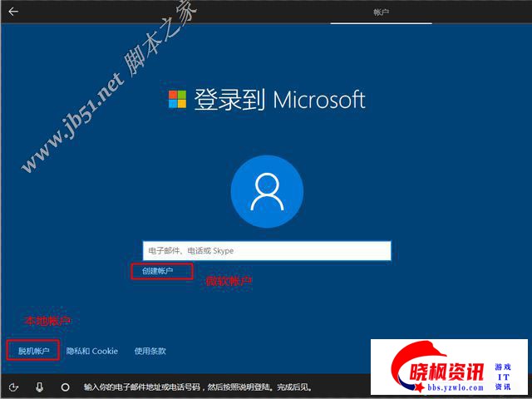Toggle the microphone icon in bottom bar
This screenshot has height=399, width=532.
tap(39, 387)
